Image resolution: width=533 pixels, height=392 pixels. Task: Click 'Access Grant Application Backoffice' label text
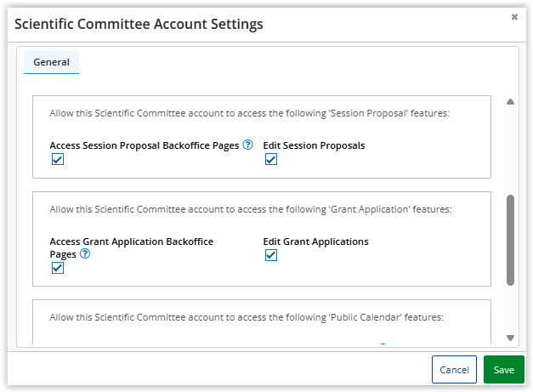(131, 241)
